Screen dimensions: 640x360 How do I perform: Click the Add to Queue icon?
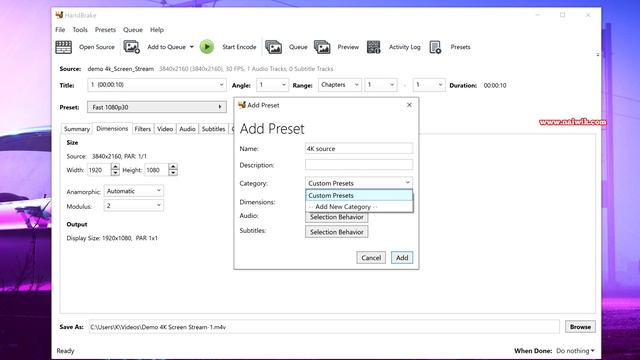pyautogui.click(x=131, y=47)
